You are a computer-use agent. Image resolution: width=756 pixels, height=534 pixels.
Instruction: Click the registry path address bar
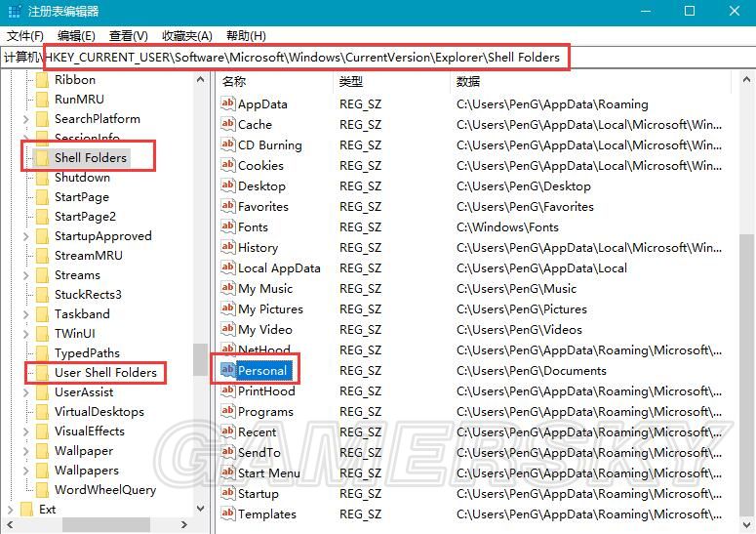(378, 58)
